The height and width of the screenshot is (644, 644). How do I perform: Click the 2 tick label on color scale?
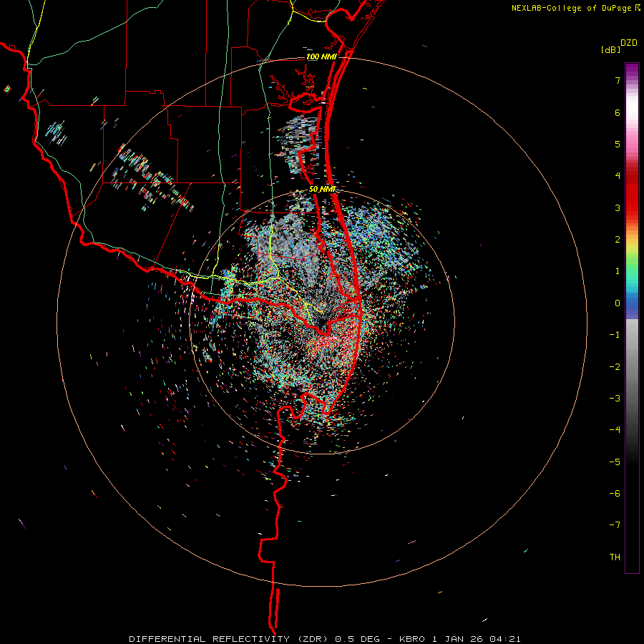pyautogui.click(x=618, y=240)
